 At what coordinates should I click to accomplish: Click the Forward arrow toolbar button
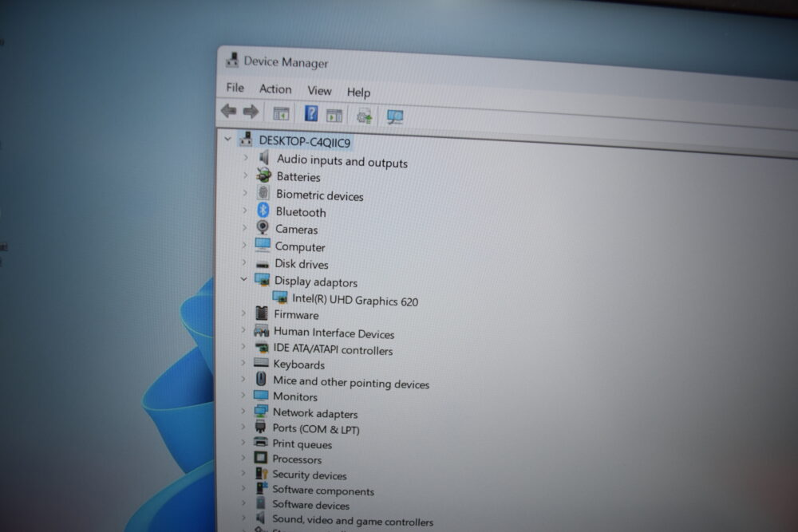coord(251,112)
